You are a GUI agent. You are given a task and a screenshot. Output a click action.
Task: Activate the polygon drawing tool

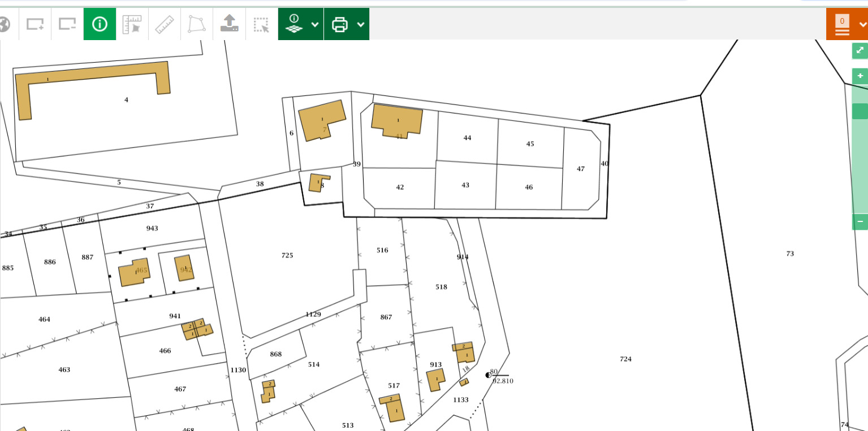pyautogui.click(x=197, y=24)
